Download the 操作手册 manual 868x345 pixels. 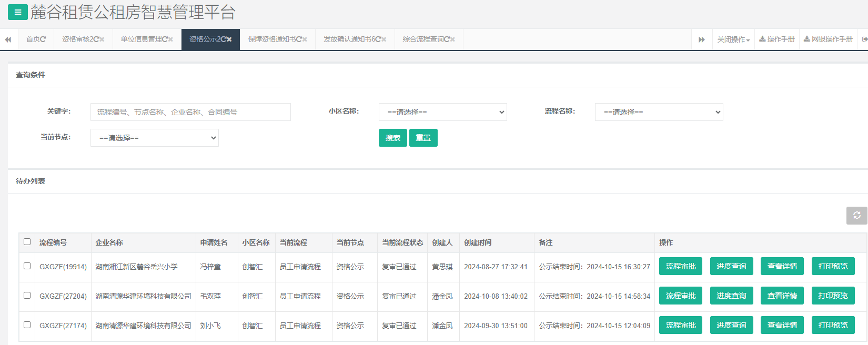click(x=777, y=39)
